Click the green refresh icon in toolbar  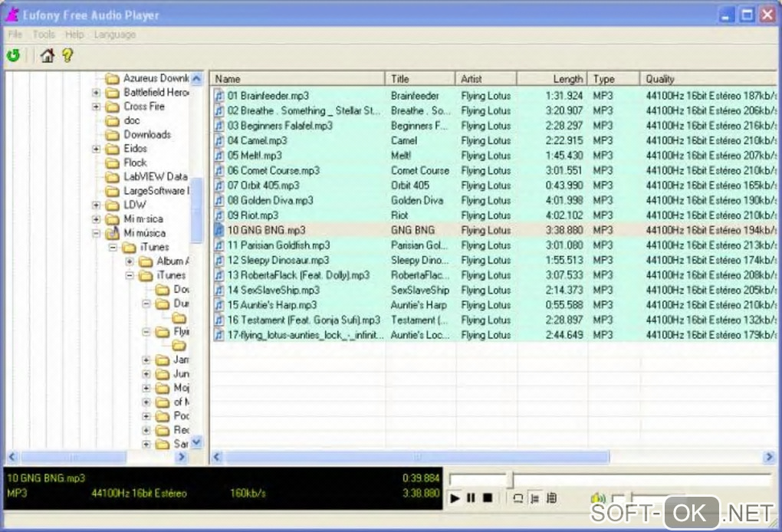pos(13,55)
